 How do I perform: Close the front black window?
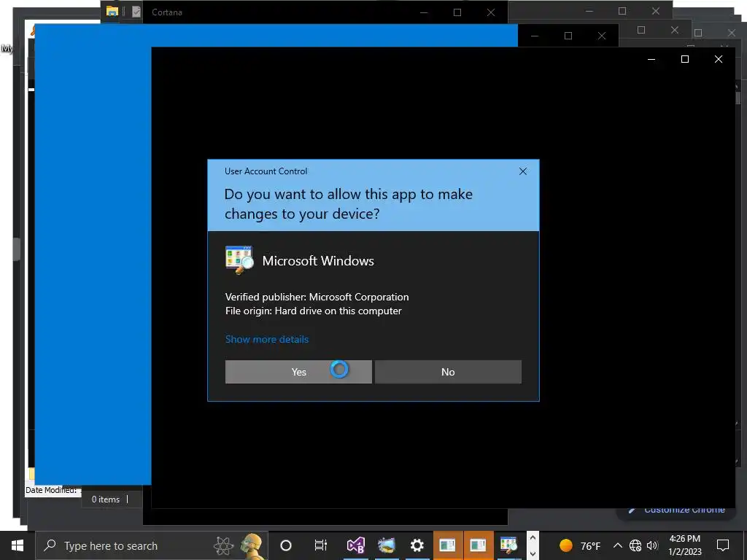(719, 59)
